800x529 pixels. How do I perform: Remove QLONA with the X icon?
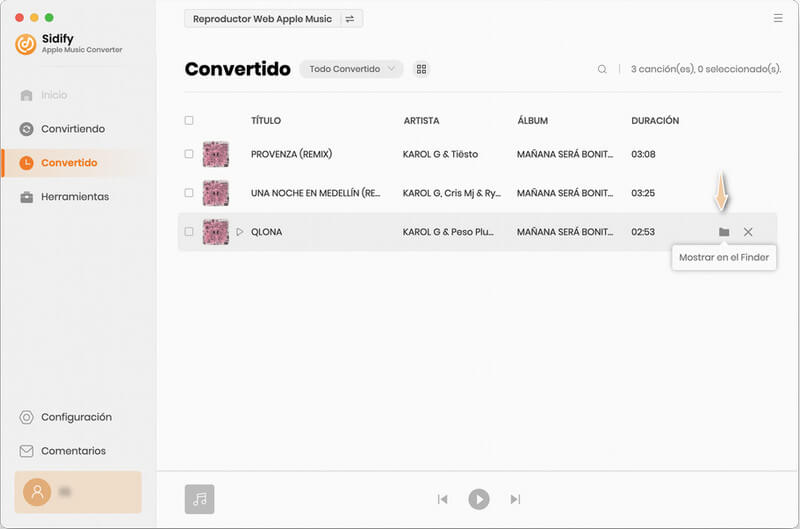pos(748,232)
